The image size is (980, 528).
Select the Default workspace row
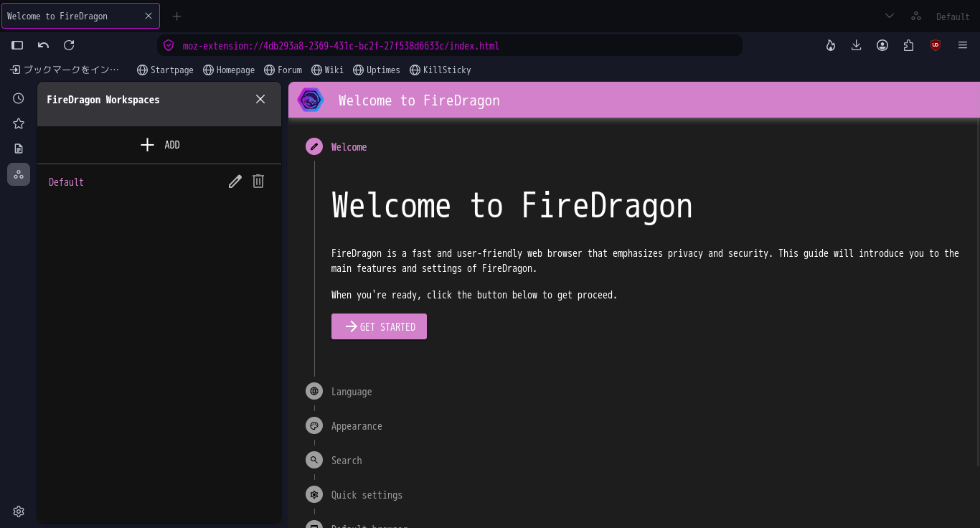point(159,182)
